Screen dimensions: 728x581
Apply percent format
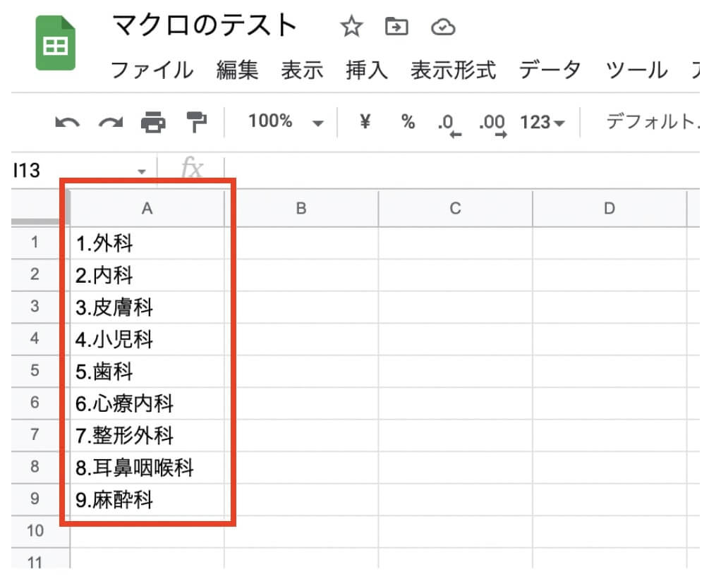pyautogui.click(x=408, y=121)
